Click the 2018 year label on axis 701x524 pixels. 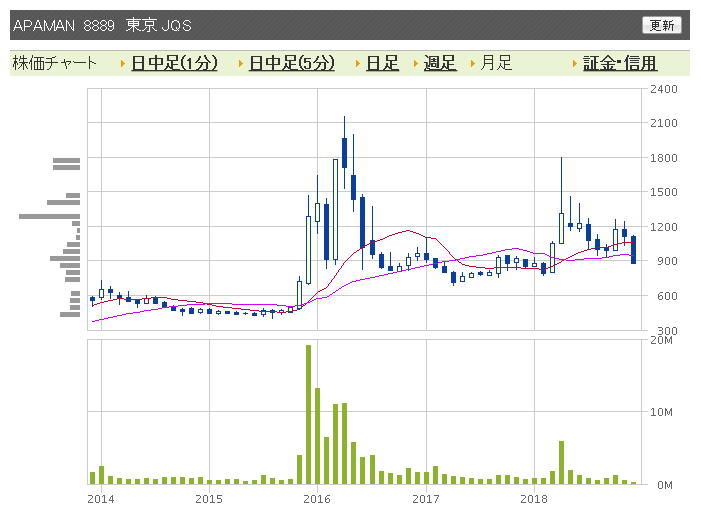click(x=534, y=499)
